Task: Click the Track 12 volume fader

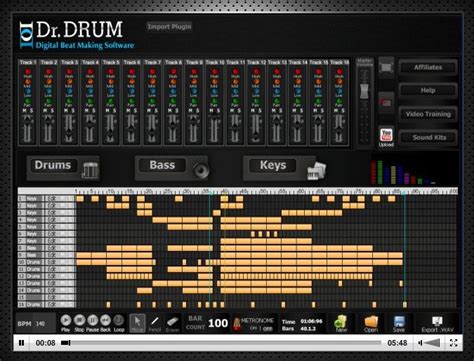Action: click(x=256, y=137)
